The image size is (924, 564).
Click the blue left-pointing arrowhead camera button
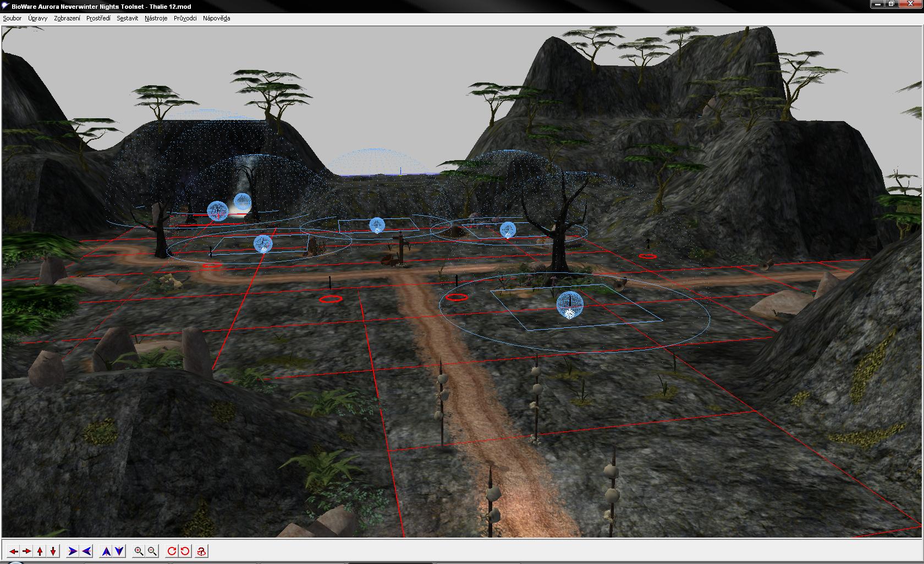click(x=86, y=551)
